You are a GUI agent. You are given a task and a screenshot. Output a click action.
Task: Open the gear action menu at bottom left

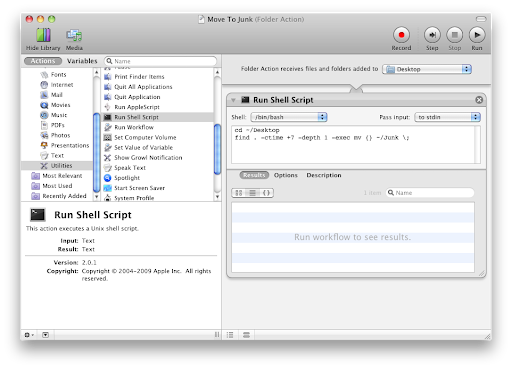(29, 335)
